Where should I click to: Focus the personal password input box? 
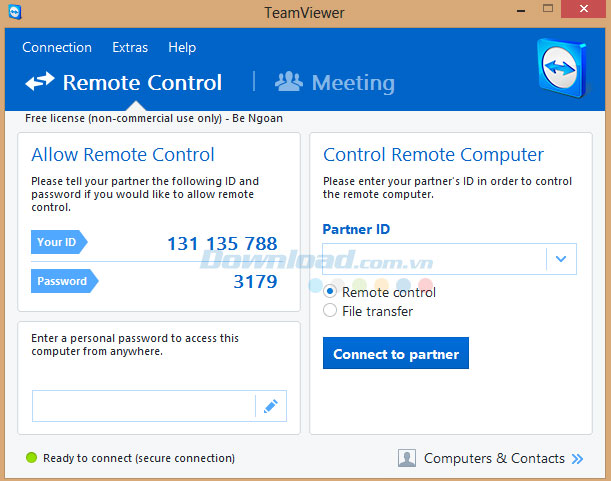pyautogui.click(x=144, y=406)
